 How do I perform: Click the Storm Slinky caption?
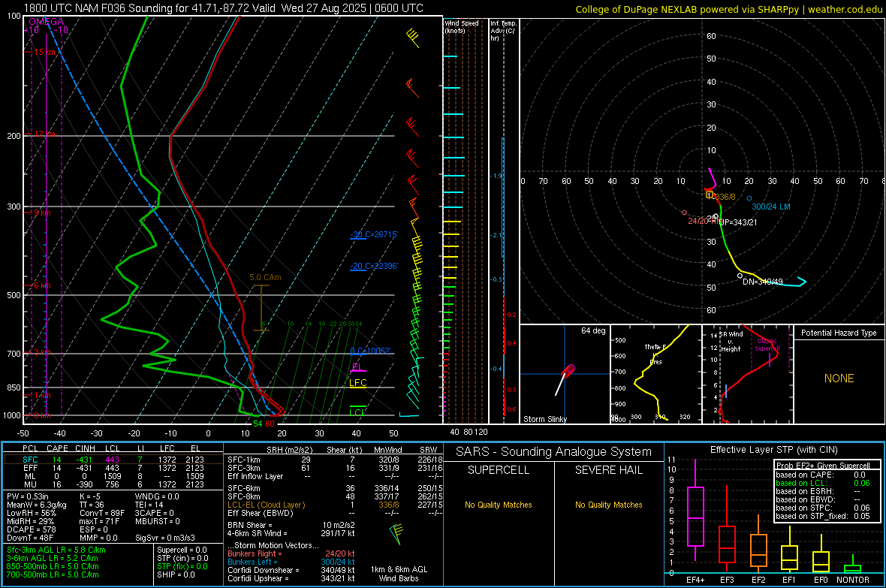(x=544, y=419)
